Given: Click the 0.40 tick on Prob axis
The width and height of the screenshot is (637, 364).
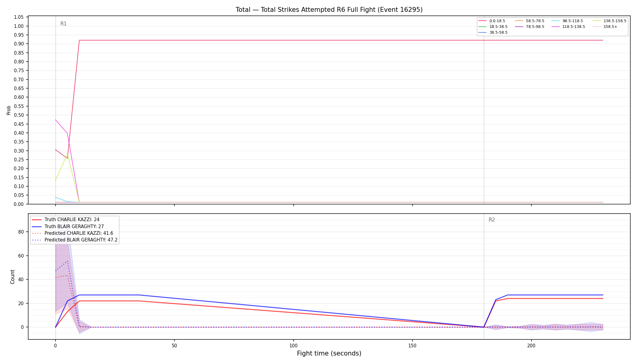Looking at the screenshot, I should tap(19, 133).
